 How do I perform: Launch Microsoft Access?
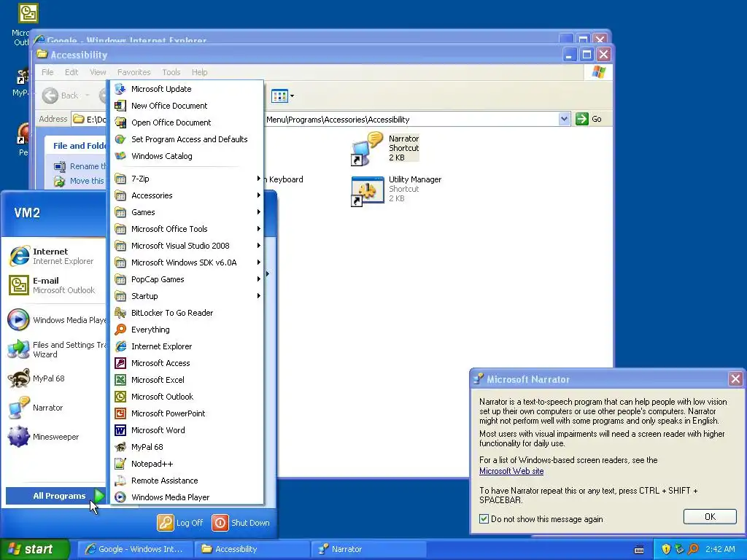187,363
